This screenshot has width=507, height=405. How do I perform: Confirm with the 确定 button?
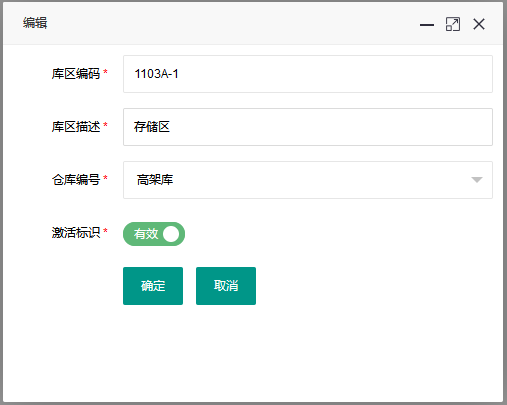153,286
